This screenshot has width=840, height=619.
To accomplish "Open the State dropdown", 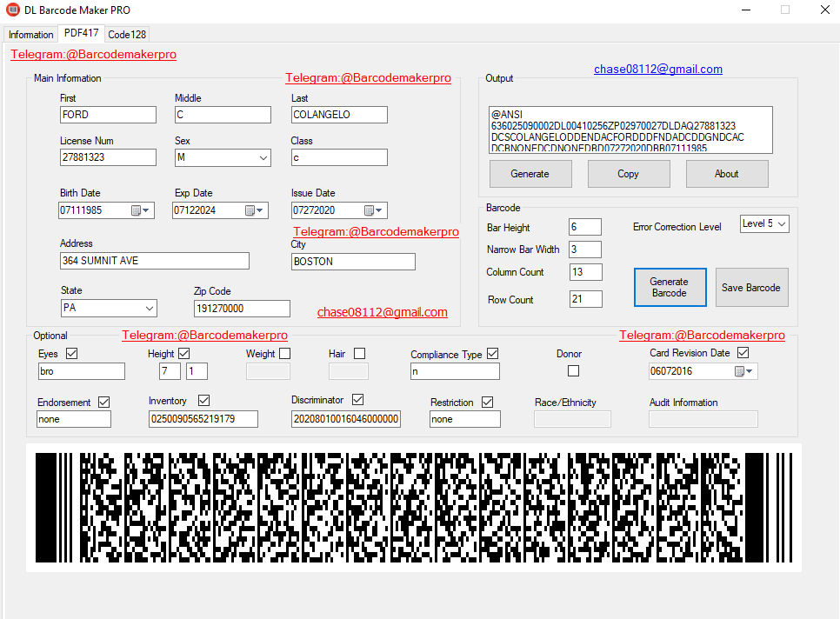I will 150,308.
